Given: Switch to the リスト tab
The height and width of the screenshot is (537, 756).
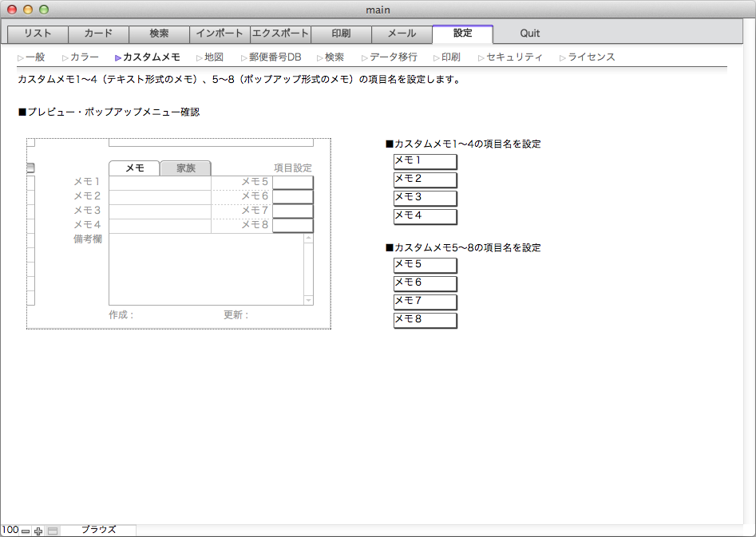Looking at the screenshot, I should 38,34.
